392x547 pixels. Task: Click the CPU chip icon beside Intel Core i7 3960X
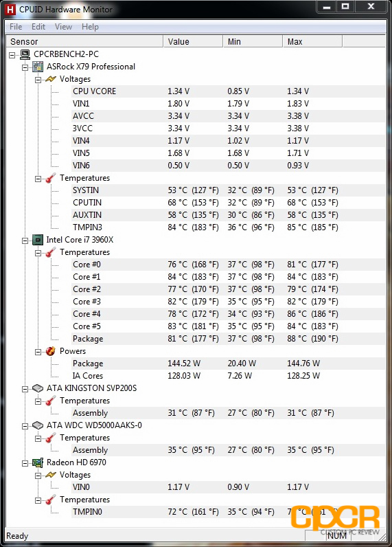tap(38, 240)
